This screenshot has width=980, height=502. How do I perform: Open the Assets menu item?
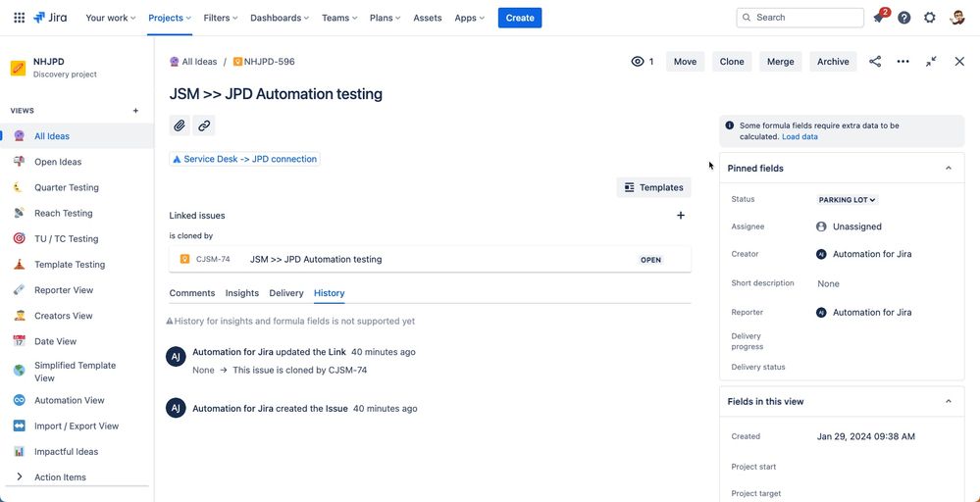click(x=428, y=18)
